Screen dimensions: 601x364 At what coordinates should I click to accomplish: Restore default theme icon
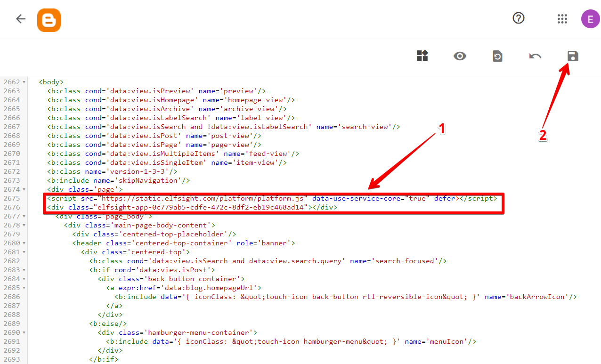(x=497, y=57)
